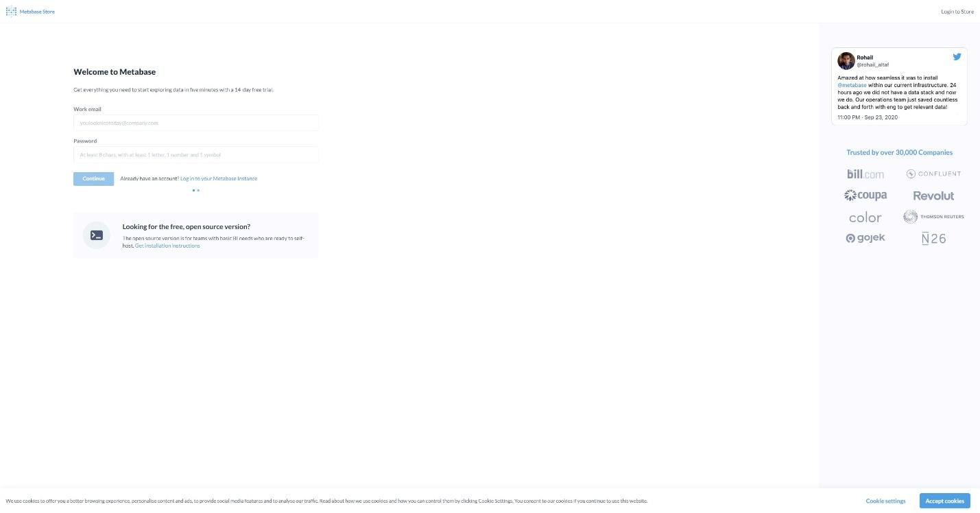This screenshot has height=513, width=980.
Task: Click the Twitter bird icon on tweet card
Action: point(957,57)
